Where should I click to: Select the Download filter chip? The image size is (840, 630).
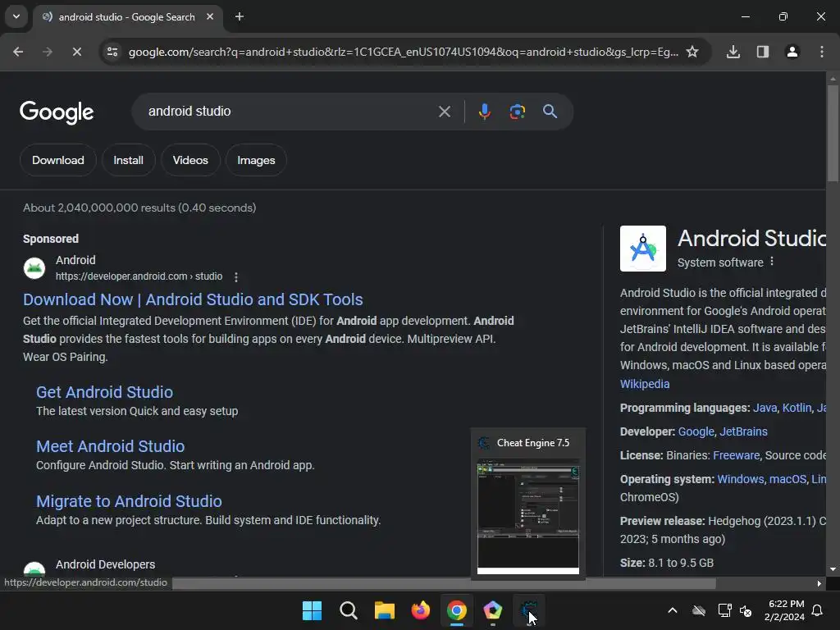(58, 160)
